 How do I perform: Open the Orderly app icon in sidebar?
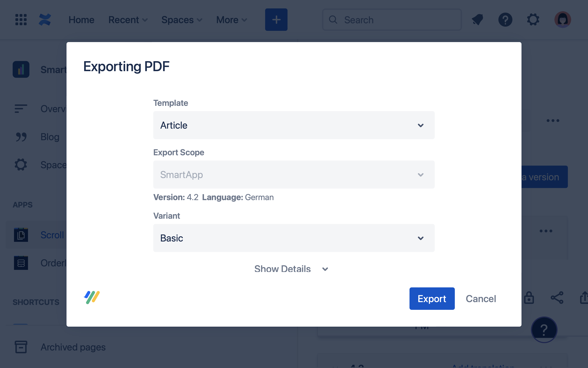[21, 263]
